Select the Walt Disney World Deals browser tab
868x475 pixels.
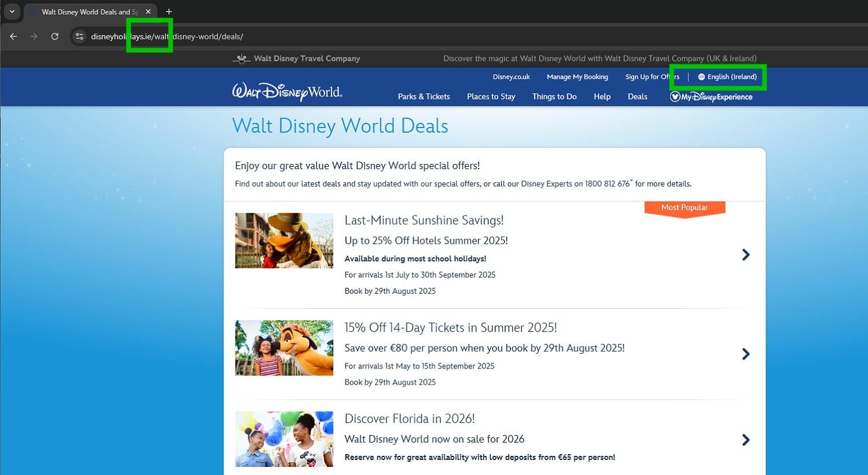[90, 12]
